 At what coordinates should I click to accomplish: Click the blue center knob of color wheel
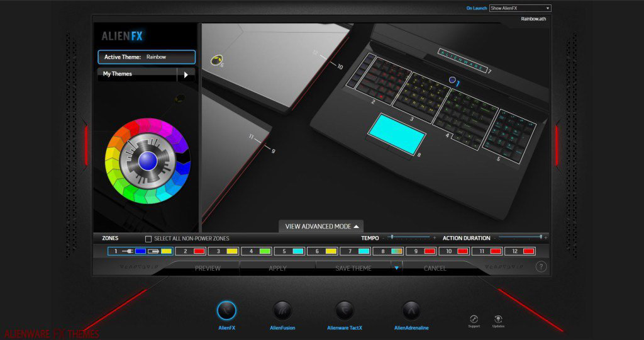(x=147, y=161)
